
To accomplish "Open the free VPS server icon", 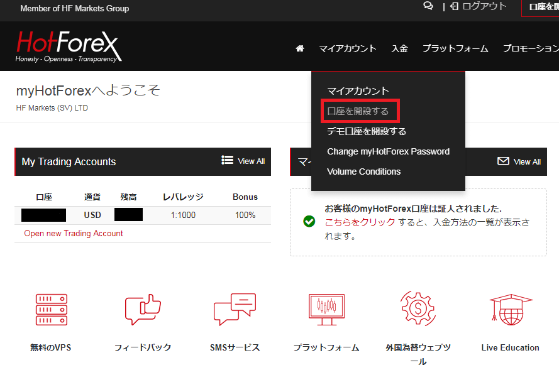I will coord(52,310).
